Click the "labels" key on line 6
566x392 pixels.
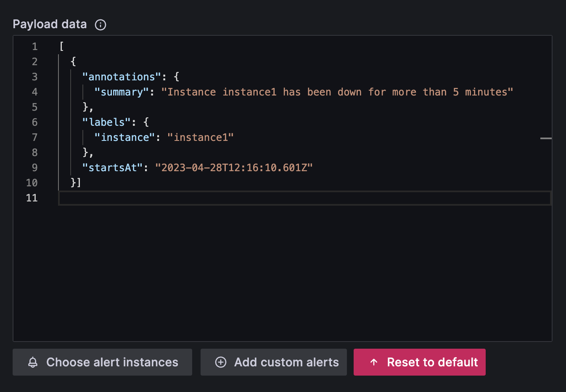[106, 122]
